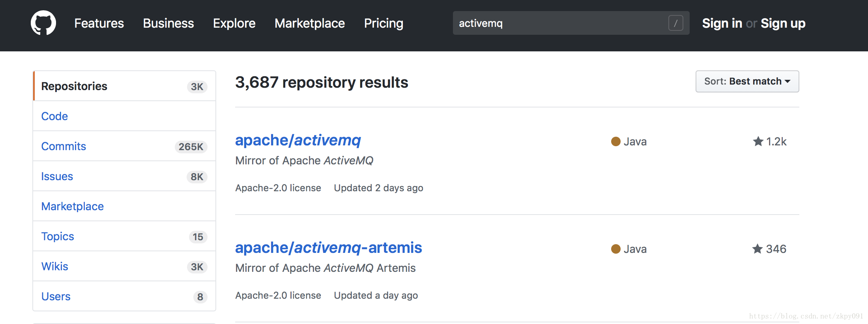This screenshot has height=324, width=868.
Task: Filter results by Topics
Action: click(58, 236)
